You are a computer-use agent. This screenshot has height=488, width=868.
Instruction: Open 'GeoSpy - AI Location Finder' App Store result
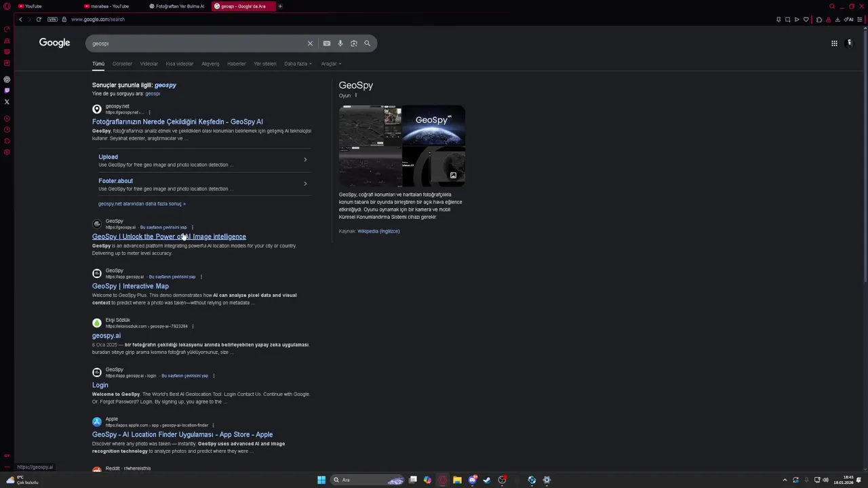[182, 434]
